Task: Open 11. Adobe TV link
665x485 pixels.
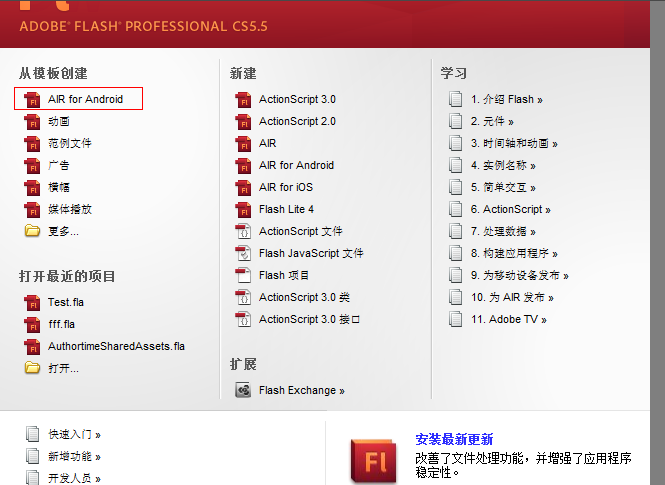Action: pos(509,320)
